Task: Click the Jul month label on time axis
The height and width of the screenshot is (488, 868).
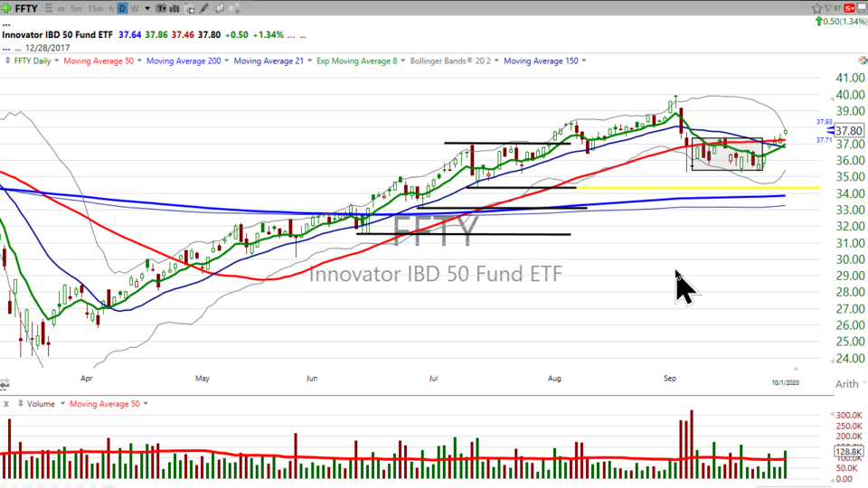Action: pos(433,379)
